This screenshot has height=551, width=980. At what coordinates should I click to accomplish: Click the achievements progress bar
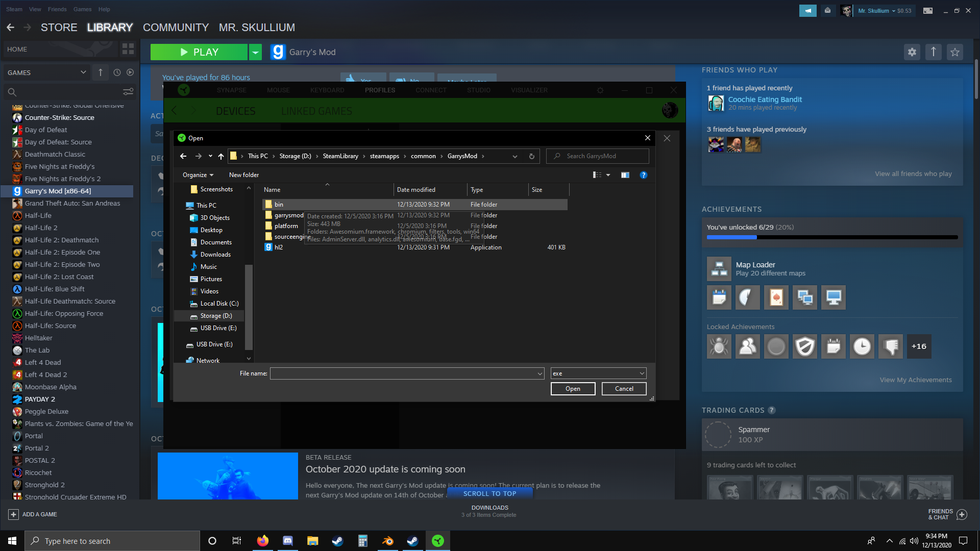(832, 237)
